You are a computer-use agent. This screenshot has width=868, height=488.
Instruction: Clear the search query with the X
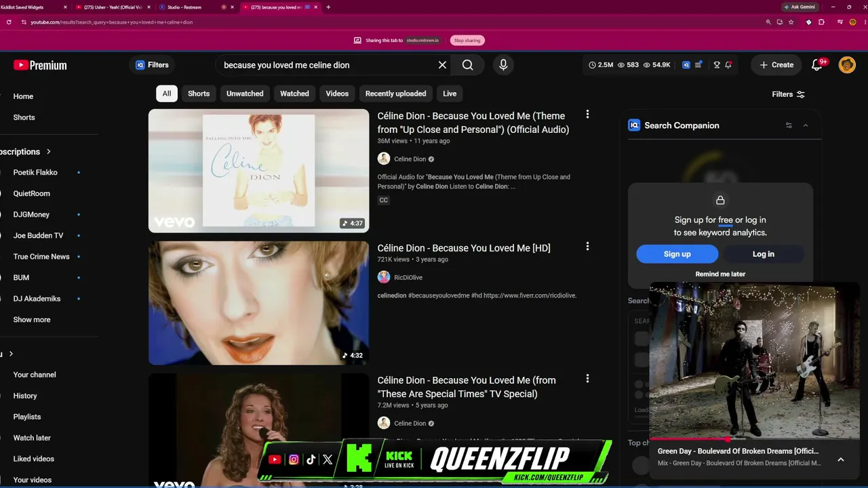tap(442, 65)
